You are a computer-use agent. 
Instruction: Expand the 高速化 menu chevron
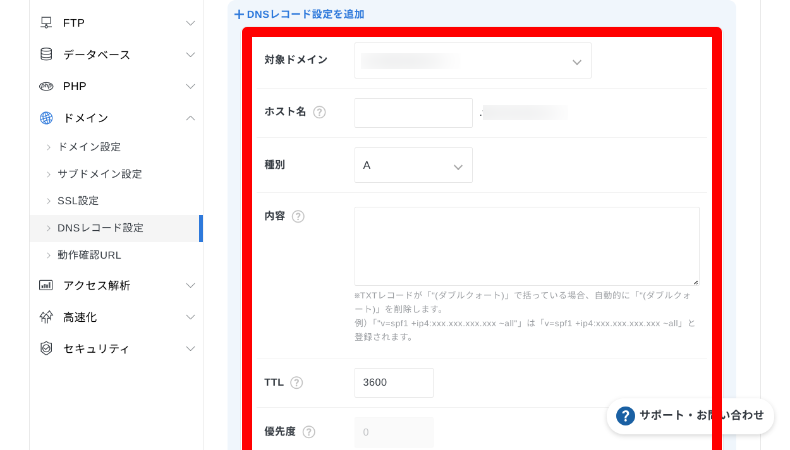[190, 317]
